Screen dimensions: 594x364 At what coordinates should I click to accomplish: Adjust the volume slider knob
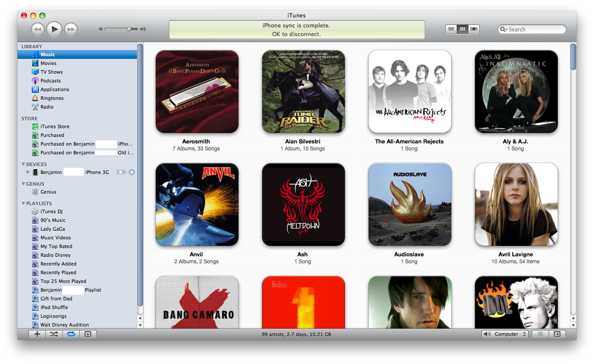pyautogui.click(x=129, y=29)
